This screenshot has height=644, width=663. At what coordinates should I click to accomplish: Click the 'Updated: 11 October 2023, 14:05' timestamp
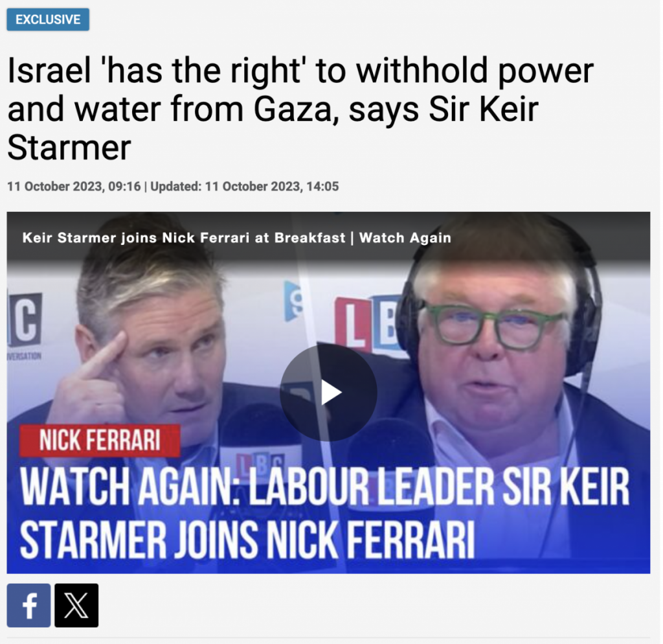tap(244, 186)
